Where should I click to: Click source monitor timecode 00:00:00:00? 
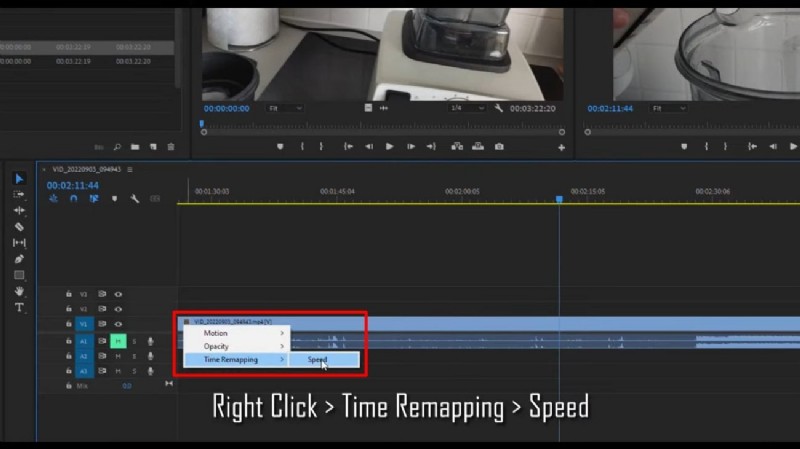click(227, 109)
